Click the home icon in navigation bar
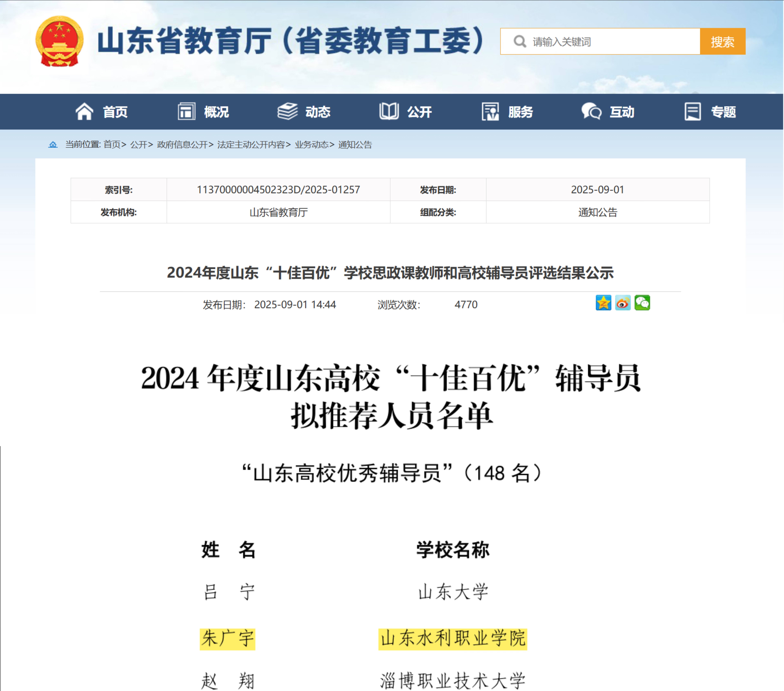Screen dimensions: 784x691 [84, 112]
